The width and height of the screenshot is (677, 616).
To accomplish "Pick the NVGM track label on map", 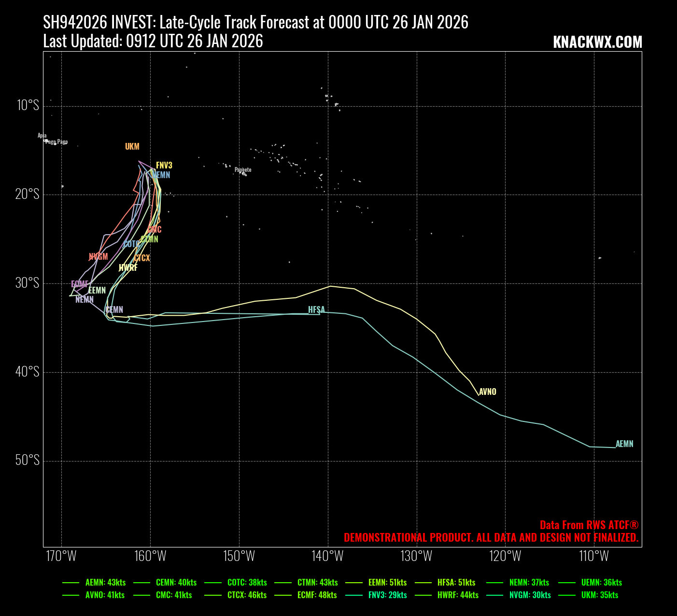I will coord(98,257).
